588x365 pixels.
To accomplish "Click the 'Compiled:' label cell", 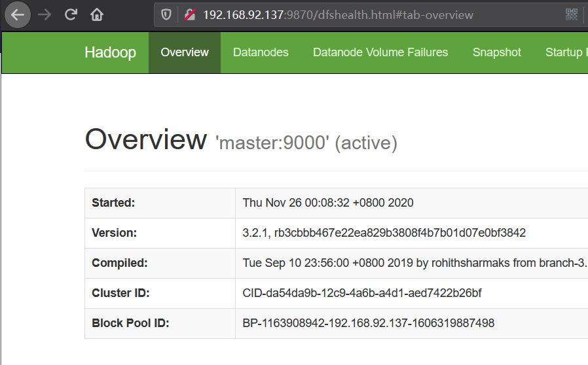I will [x=160, y=263].
